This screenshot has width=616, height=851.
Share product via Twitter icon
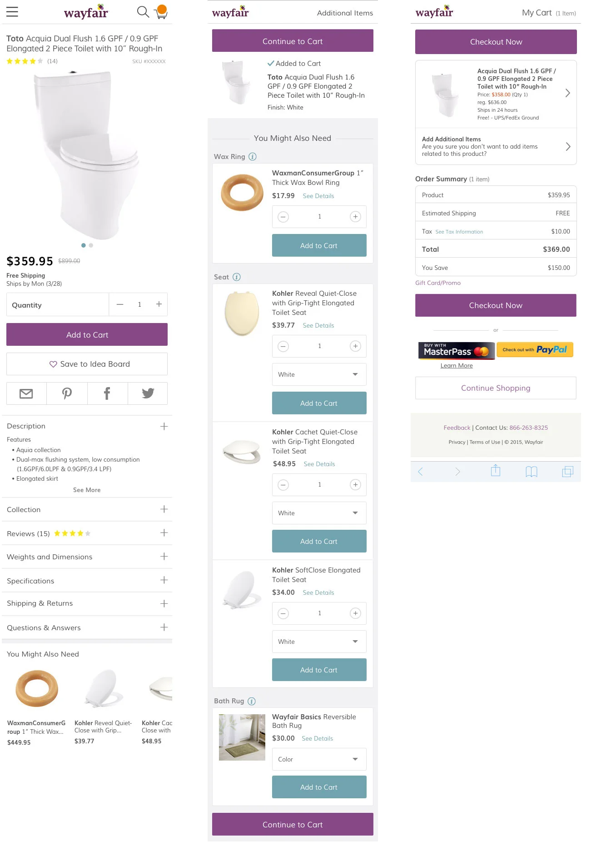pos(148,393)
